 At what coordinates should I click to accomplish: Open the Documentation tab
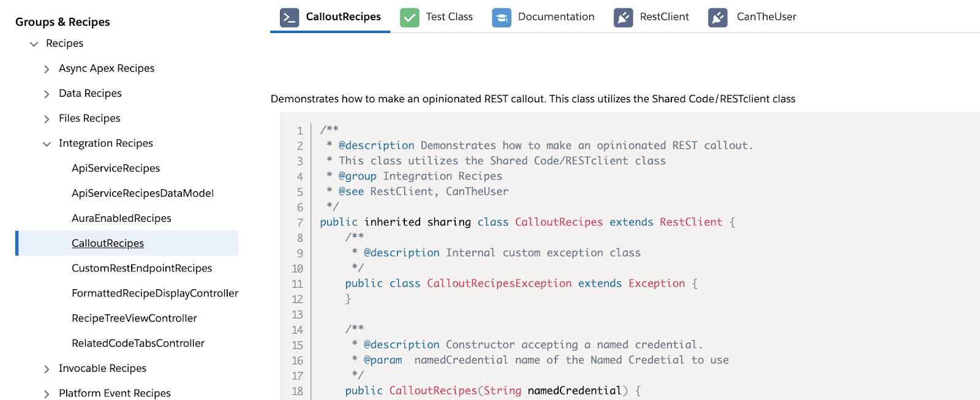(556, 17)
